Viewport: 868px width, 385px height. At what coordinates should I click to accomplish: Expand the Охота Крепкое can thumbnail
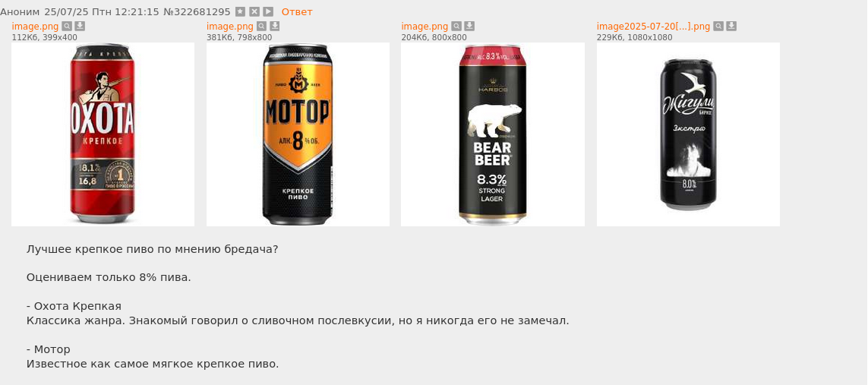[x=103, y=134]
